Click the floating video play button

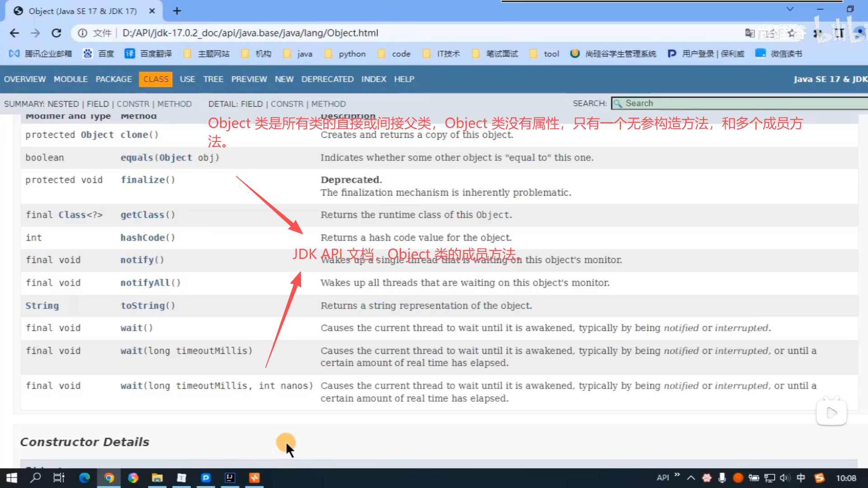click(x=831, y=412)
